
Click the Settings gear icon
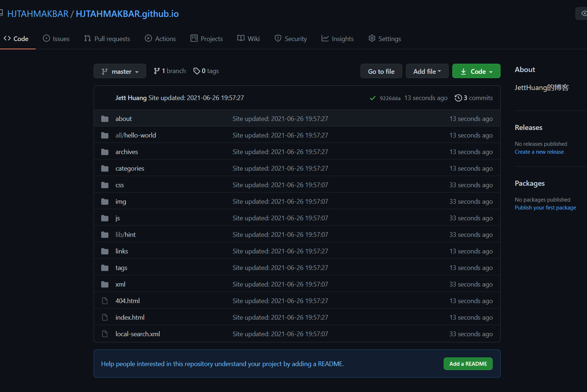[372, 39]
